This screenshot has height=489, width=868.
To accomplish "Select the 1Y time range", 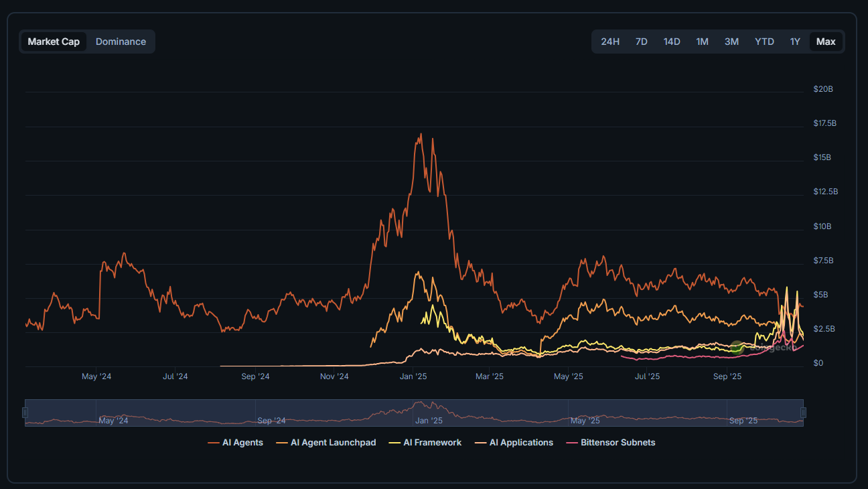I will [x=795, y=42].
